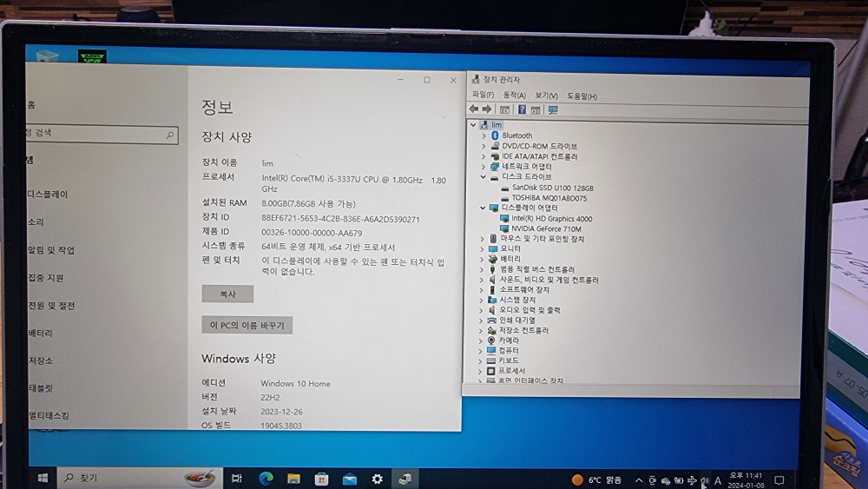
Task: Collapse the 디스플레이 어댑터 category
Action: tap(484, 208)
